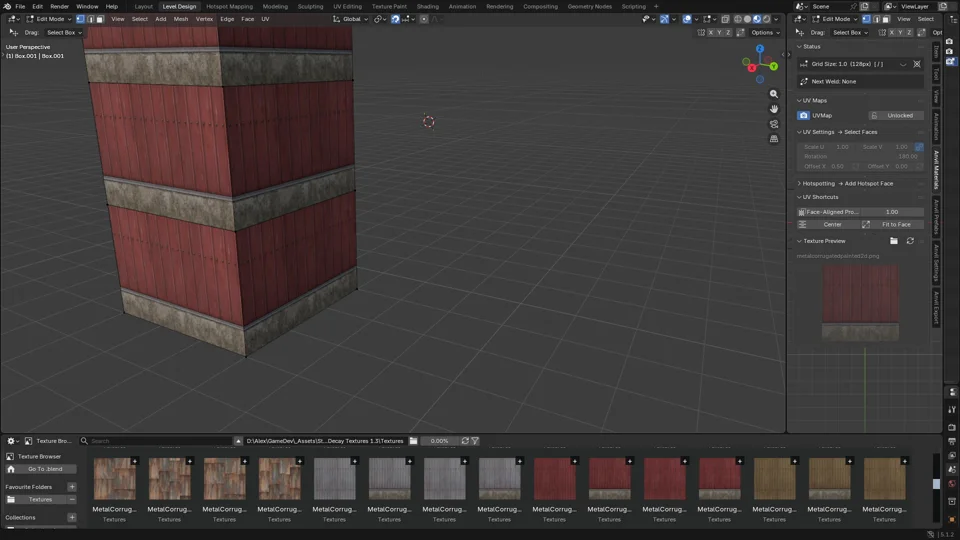Add a new Collection with plus icon

[x=72, y=517]
